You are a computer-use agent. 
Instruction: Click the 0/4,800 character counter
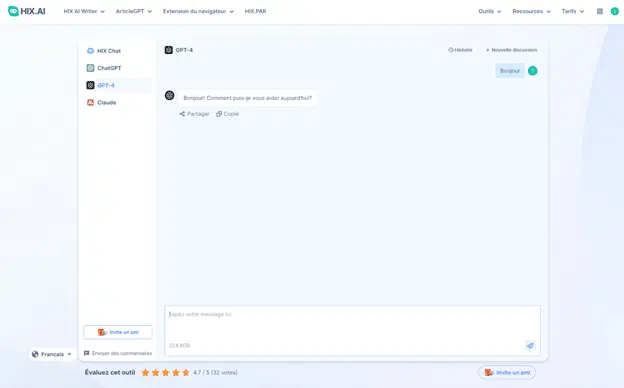(x=180, y=345)
